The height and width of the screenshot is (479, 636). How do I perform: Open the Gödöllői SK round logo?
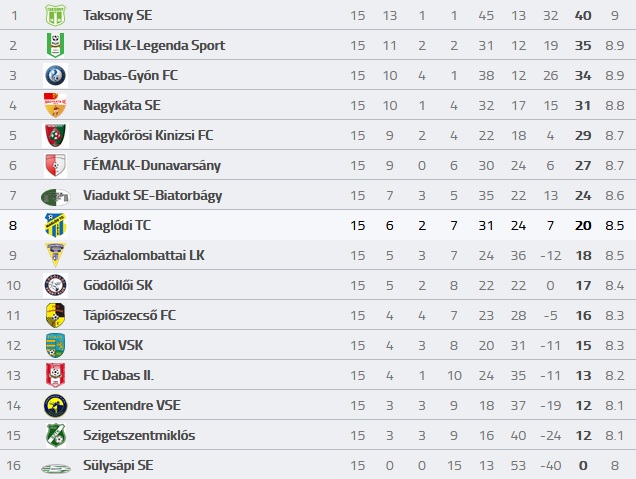pyautogui.click(x=55, y=286)
